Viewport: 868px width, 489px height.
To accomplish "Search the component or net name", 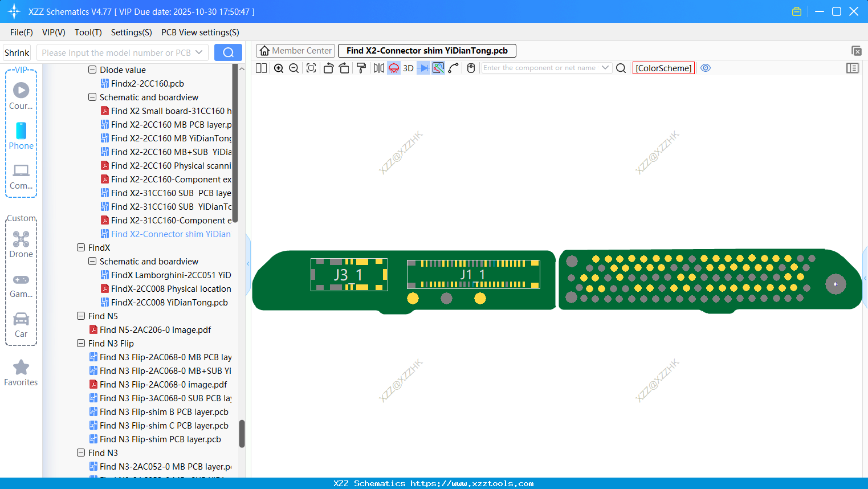I will pyautogui.click(x=621, y=68).
